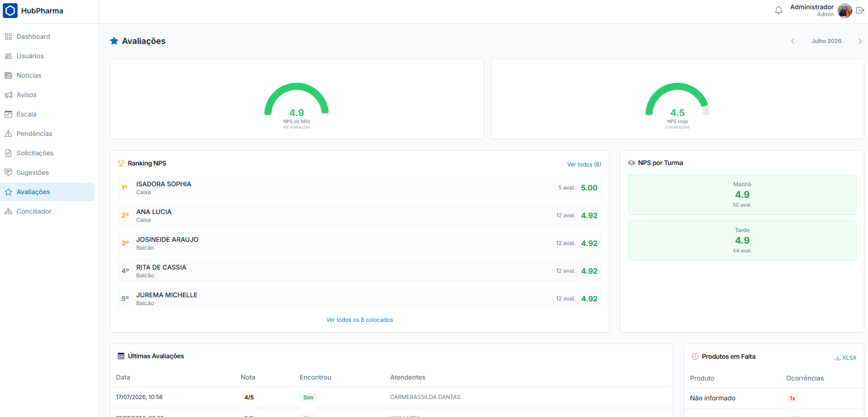
Task: Open the Sugestões menu item
Action: click(x=48, y=172)
